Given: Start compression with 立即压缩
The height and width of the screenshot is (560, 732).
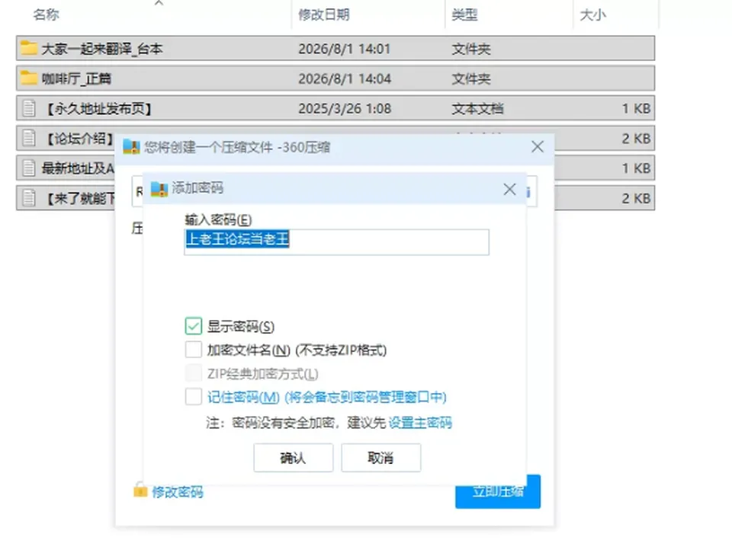Looking at the screenshot, I should [x=498, y=491].
